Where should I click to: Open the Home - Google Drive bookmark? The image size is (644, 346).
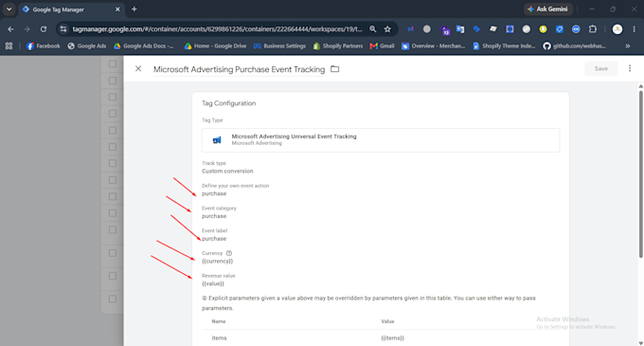pyautogui.click(x=215, y=46)
